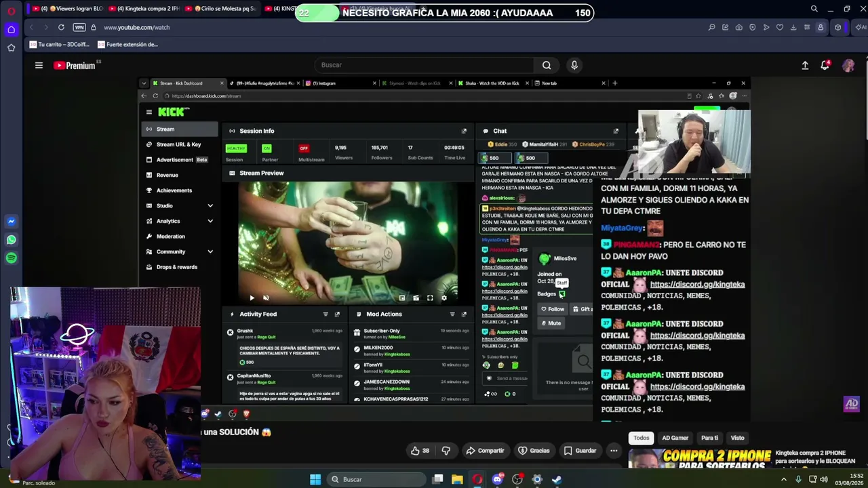This screenshot has width=868, height=488.
Task: Open the 'Fuerte extensión de' bookmark
Action: tap(127, 45)
